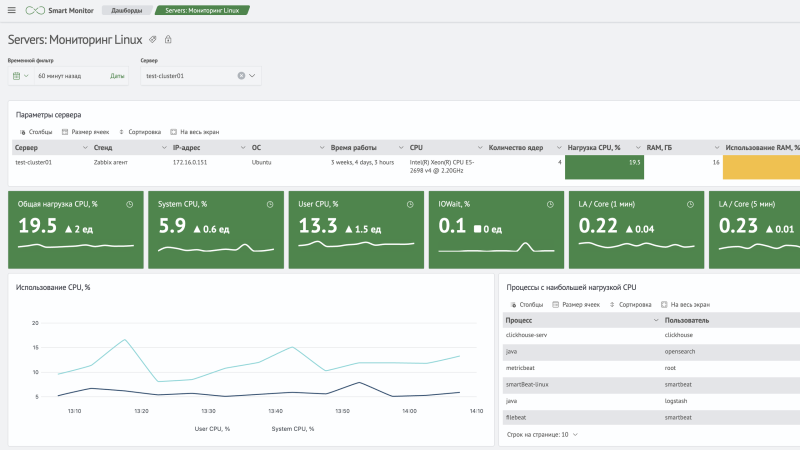Open Сортировка in the processes panel toolbar
The image size is (800, 450).
tap(631, 305)
